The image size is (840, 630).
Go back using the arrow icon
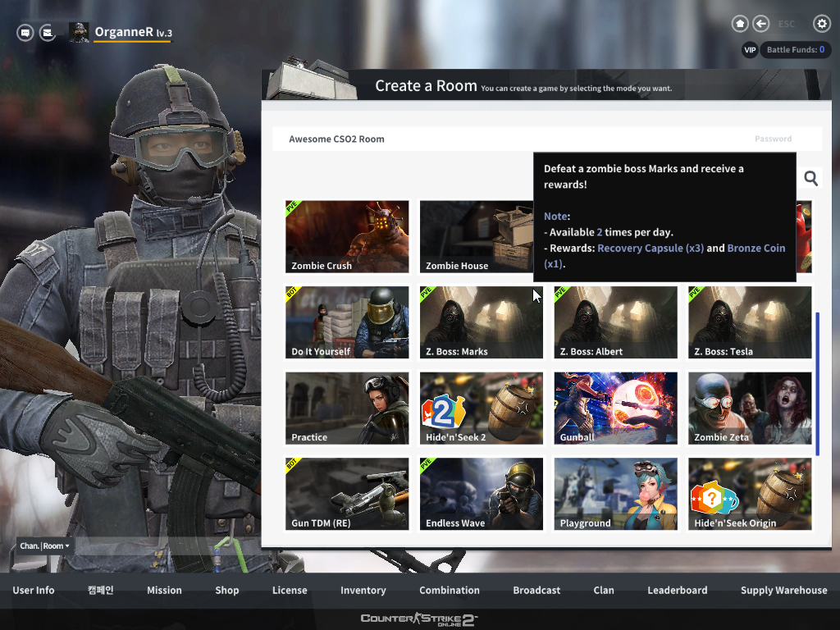(760, 24)
